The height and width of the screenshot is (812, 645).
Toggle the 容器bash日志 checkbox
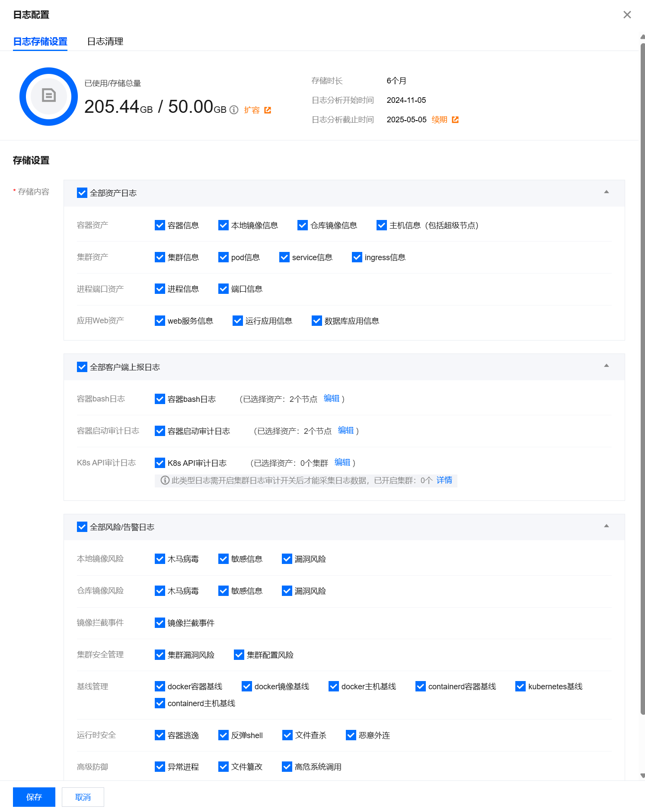point(160,399)
